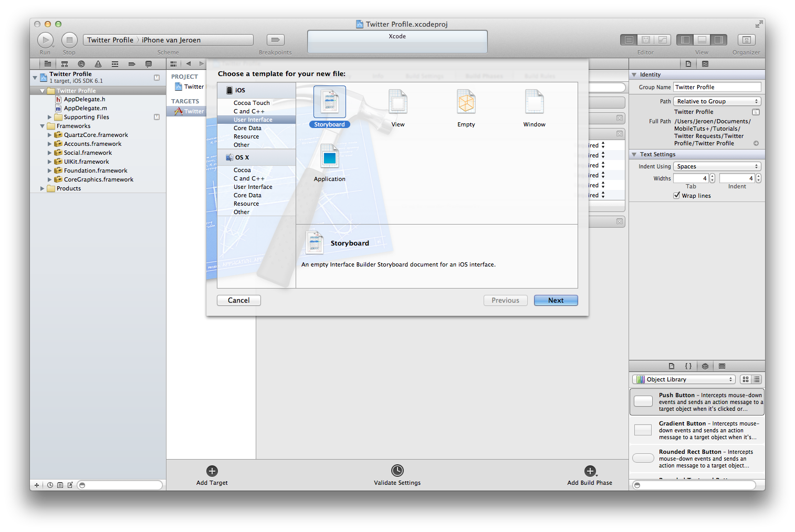
Task: Expand QuartzCore.framework
Action: point(49,135)
